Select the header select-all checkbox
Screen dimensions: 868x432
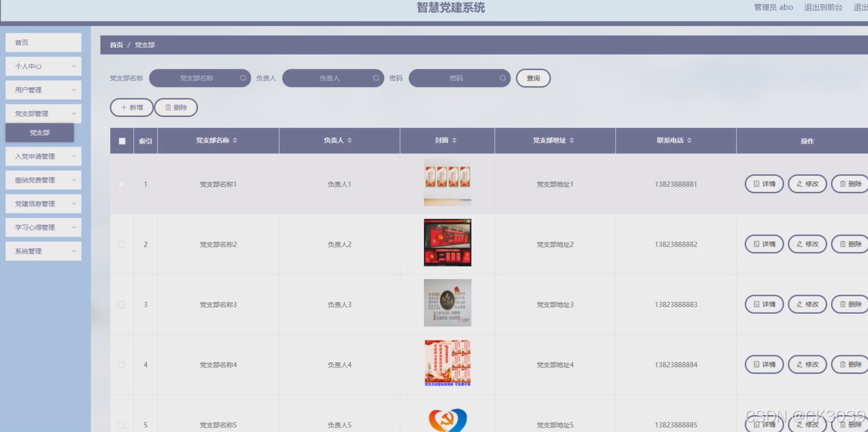pyautogui.click(x=122, y=141)
